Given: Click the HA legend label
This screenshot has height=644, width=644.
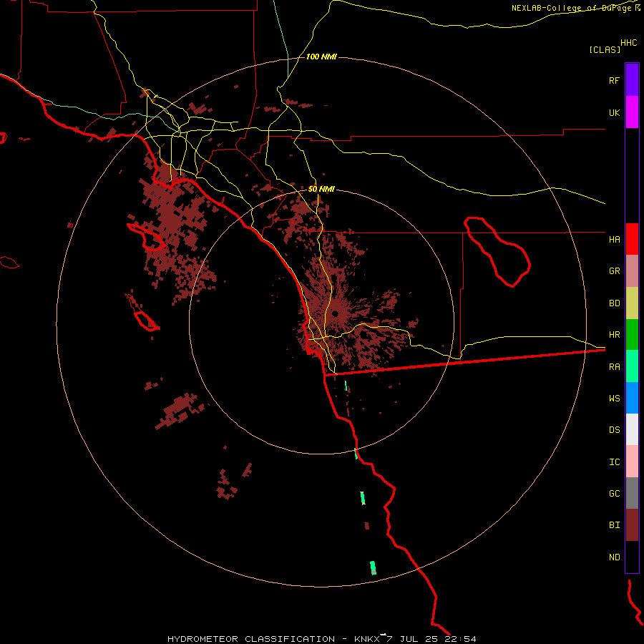Looking at the screenshot, I should [x=614, y=239].
